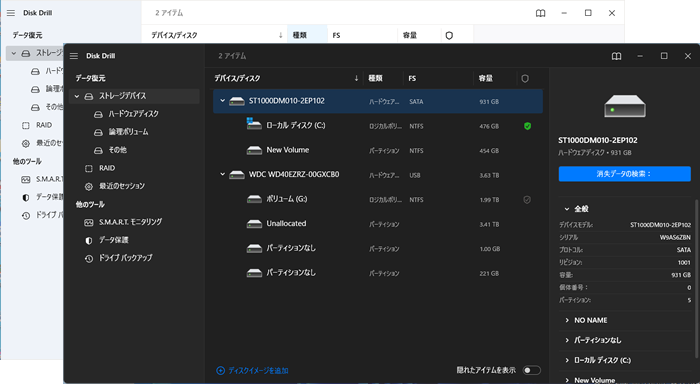This screenshot has width=700, height=384.
Task: Select ハードウェアディスク in dark sidebar
Action: click(133, 114)
